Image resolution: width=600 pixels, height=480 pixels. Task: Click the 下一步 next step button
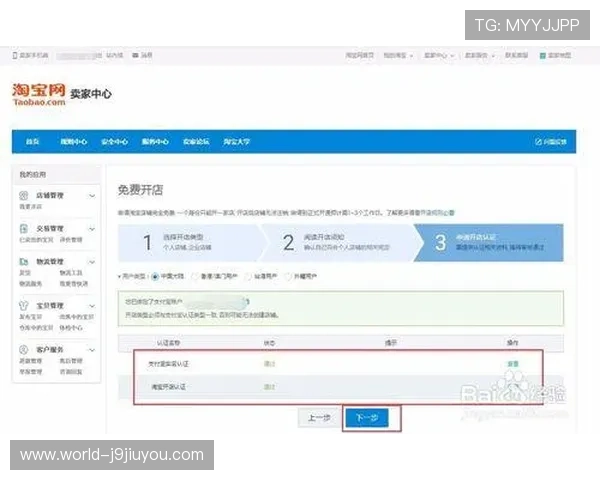(367, 418)
